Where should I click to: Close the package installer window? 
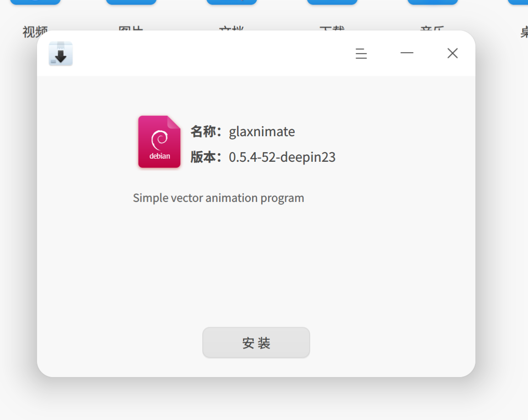click(453, 53)
